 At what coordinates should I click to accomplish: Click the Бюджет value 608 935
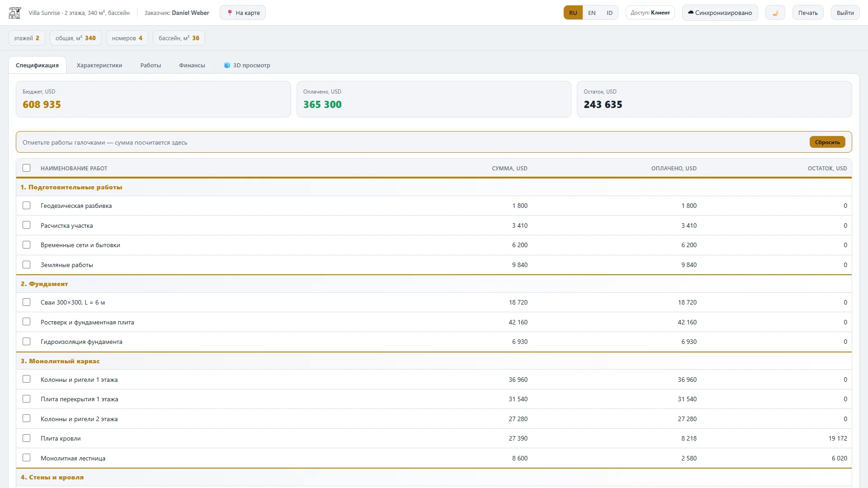pyautogui.click(x=42, y=104)
